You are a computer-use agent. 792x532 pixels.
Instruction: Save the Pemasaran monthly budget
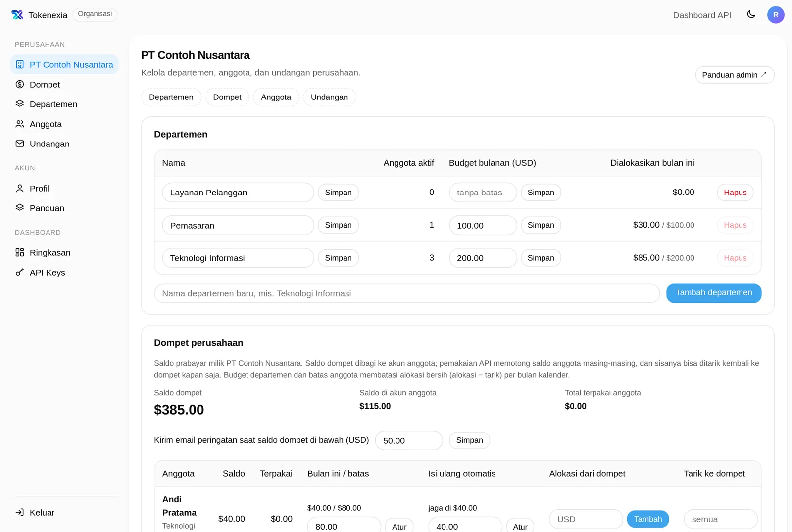[541, 225]
